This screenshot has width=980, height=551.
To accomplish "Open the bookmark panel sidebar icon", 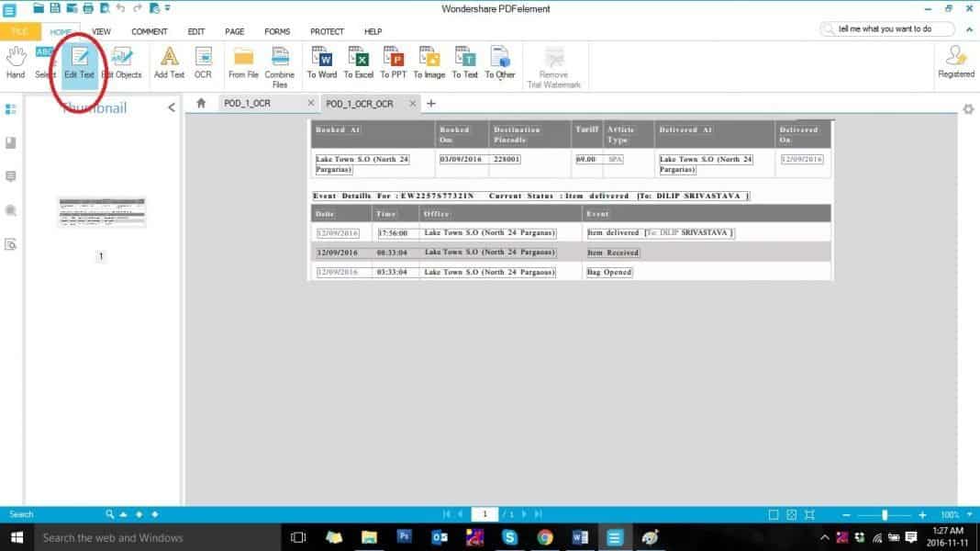I will (11, 142).
